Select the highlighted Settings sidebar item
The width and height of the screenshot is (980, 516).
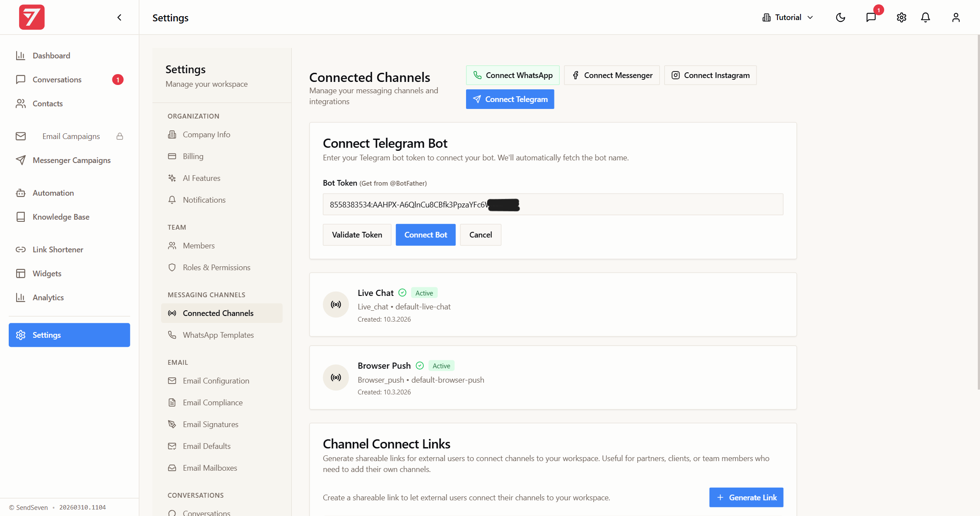coord(69,335)
